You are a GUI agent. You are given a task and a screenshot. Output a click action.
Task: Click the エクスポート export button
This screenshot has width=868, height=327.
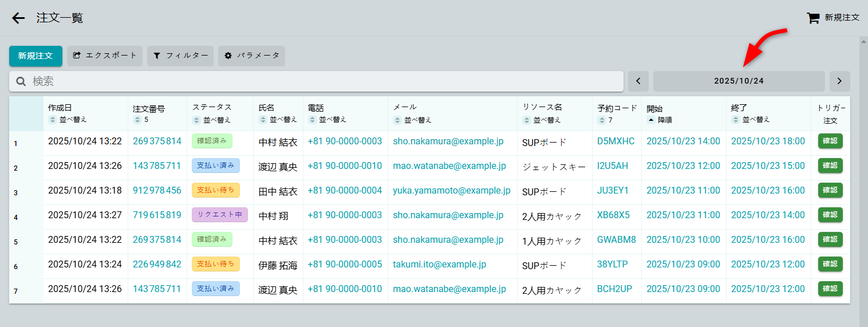coord(105,56)
